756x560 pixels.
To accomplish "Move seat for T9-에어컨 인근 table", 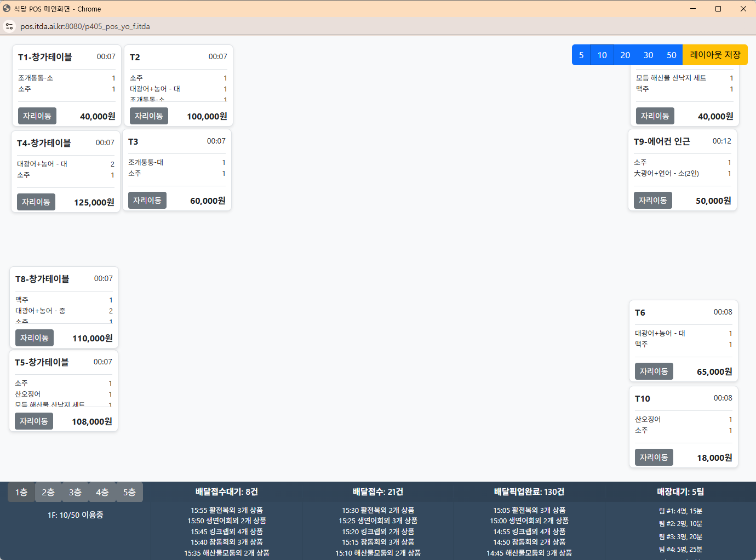I will pos(652,201).
